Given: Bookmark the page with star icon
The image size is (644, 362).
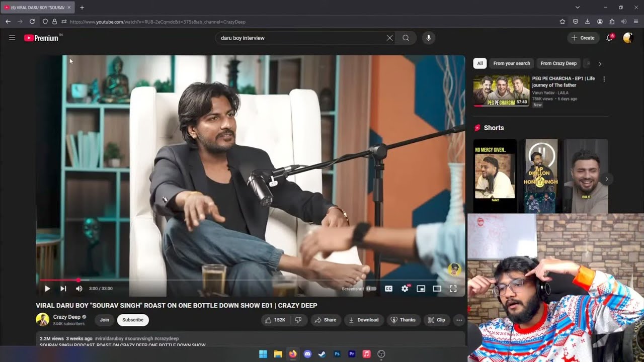Looking at the screenshot, I should (x=562, y=22).
